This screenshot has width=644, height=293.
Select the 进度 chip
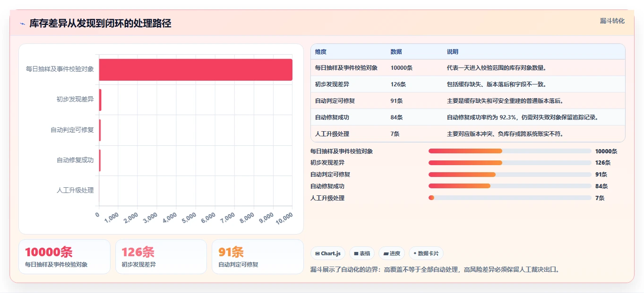click(392, 253)
